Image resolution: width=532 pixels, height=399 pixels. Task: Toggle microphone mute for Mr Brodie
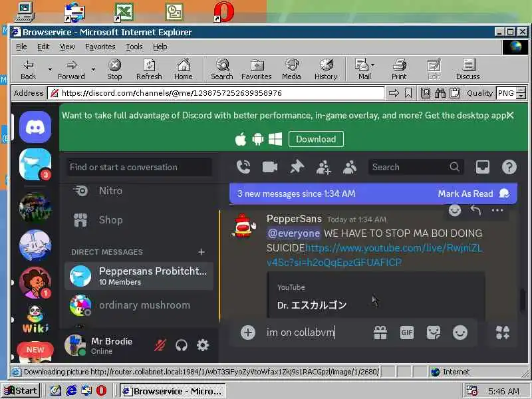point(160,345)
